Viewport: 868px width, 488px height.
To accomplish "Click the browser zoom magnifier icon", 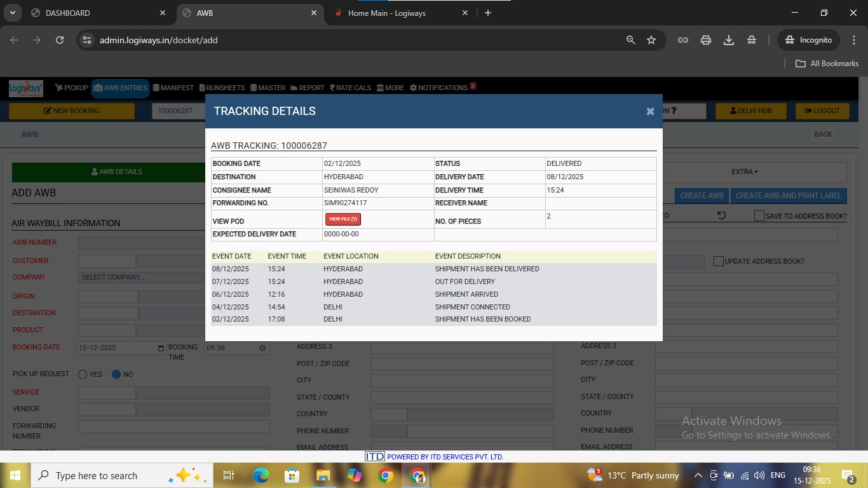I will pos(630,40).
